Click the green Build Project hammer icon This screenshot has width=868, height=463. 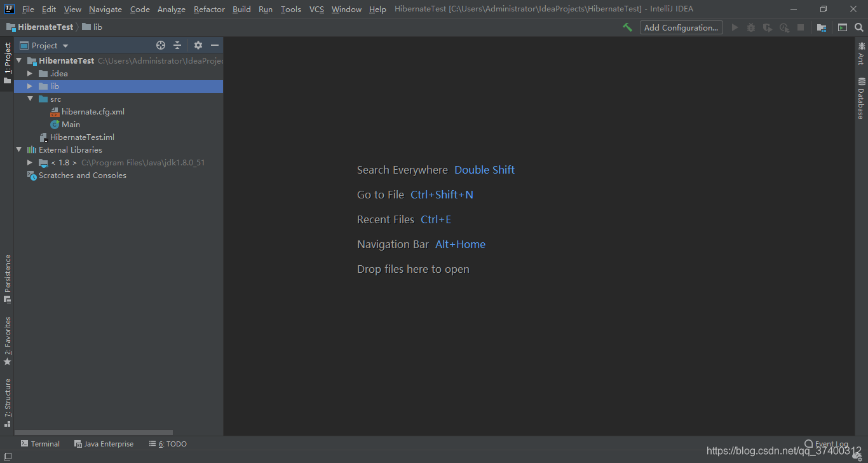coord(628,27)
